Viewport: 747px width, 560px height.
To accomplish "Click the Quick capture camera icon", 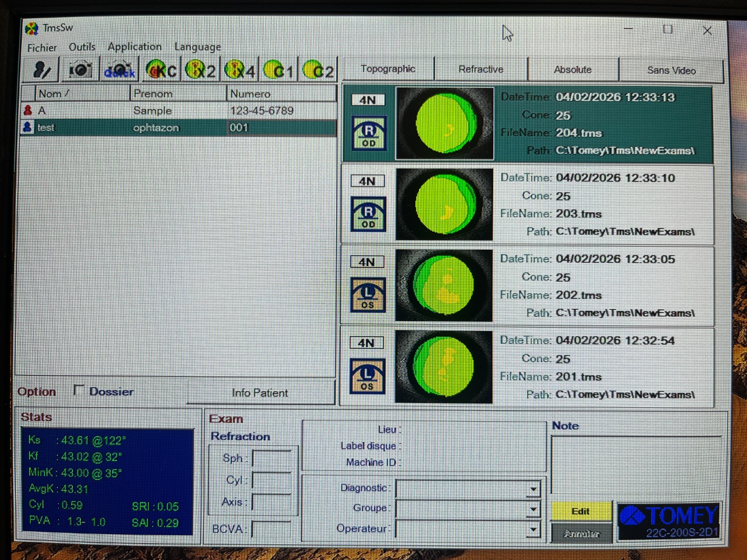I will [120, 70].
